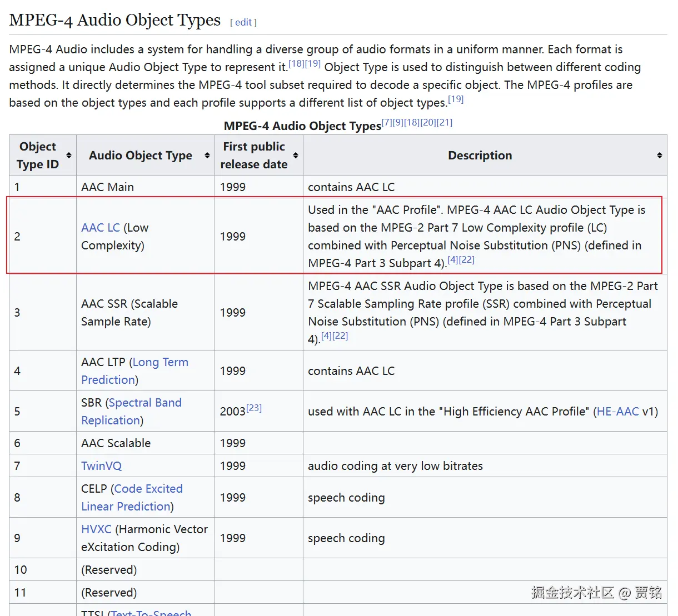
Task: Open the HE-AAC link
Action: click(x=617, y=412)
